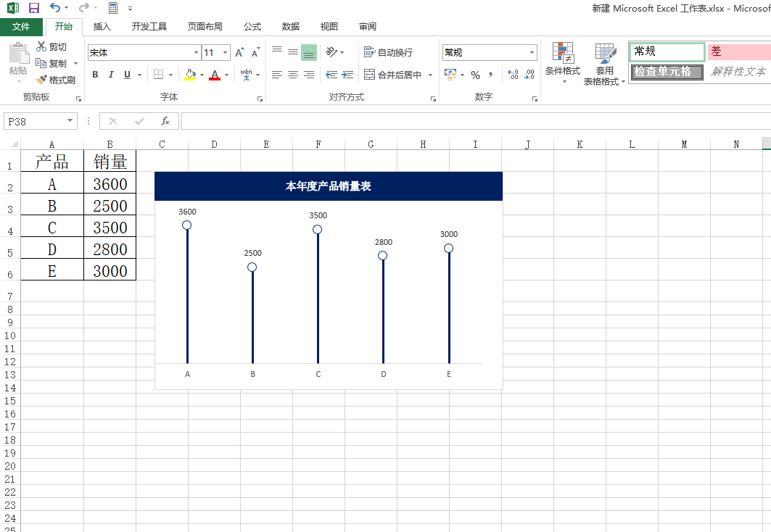Copy selection with 复制
Screen dimensions: 771x532
tap(51, 63)
